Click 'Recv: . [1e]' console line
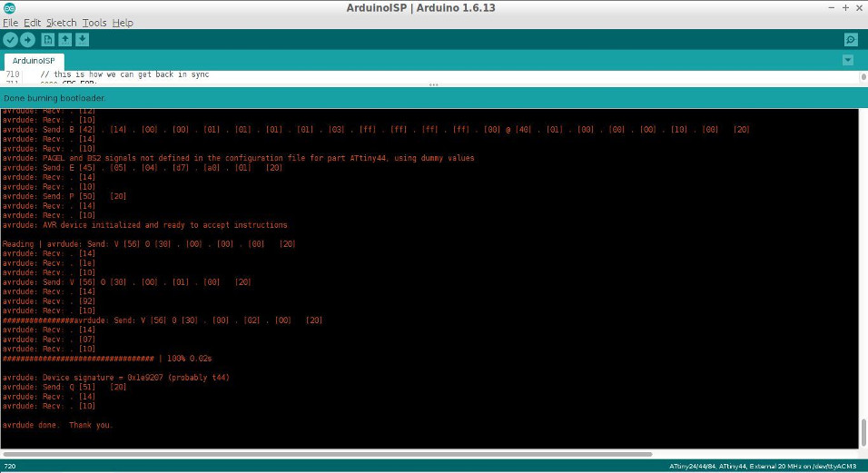This screenshot has height=473, width=868. [49, 262]
